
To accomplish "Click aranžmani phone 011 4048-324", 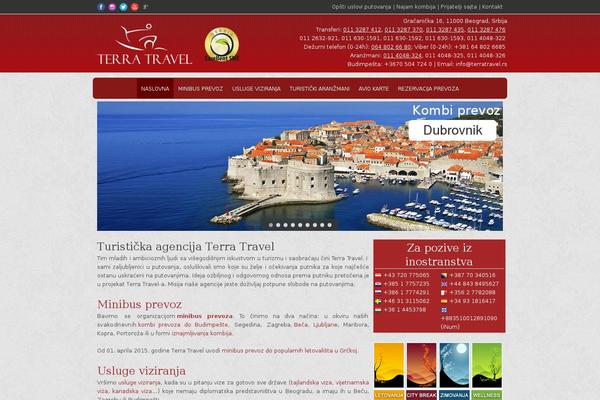I will [x=402, y=56].
